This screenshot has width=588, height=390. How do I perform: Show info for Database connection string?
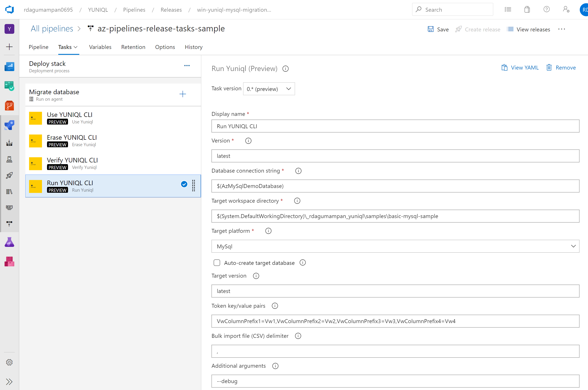pyautogui.click(x=298, y=171)
